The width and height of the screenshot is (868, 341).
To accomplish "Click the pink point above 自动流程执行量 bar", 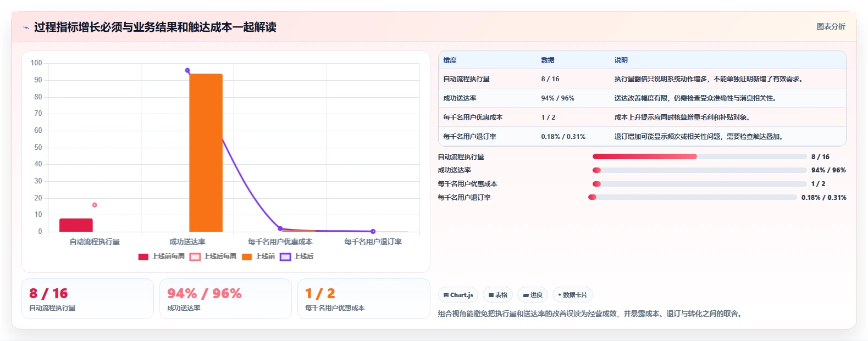I will (95, 205).
